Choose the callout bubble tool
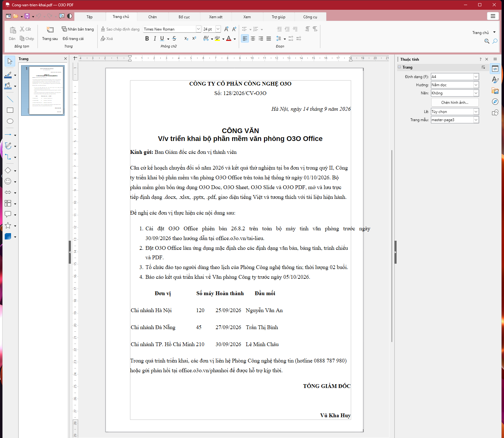This screenshot has width=504, height=438. pyautogui.click(x=8, y=214)
